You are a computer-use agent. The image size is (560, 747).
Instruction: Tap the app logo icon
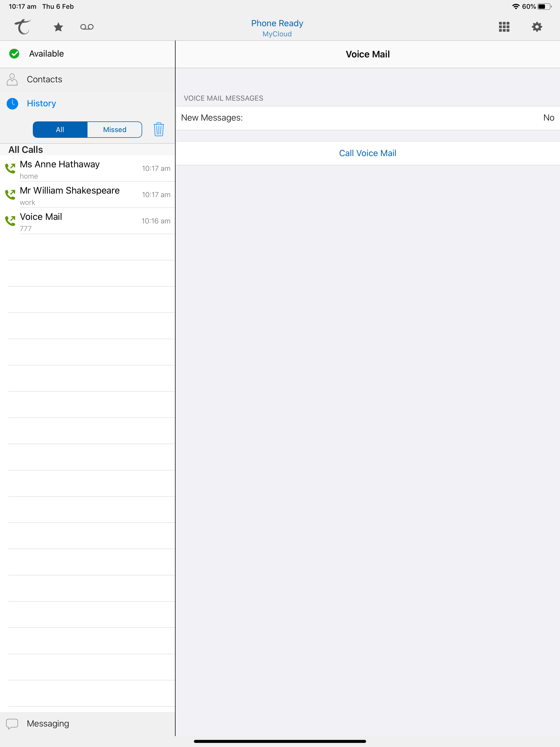point(23,27)
